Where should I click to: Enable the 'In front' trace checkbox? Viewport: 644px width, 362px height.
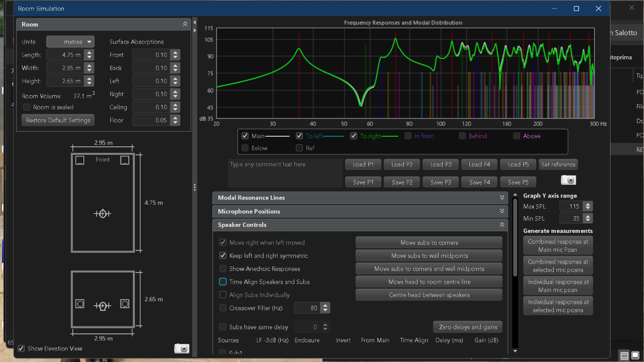[408, 136]
